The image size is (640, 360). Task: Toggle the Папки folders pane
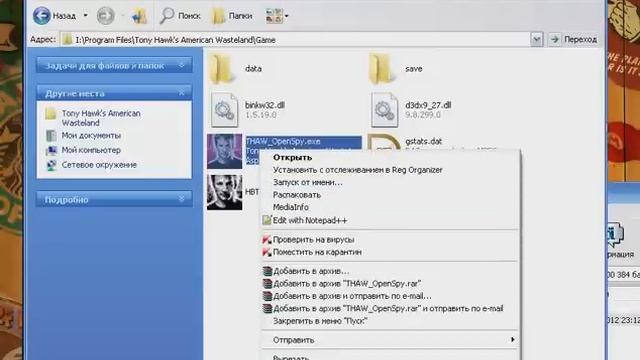232,16
